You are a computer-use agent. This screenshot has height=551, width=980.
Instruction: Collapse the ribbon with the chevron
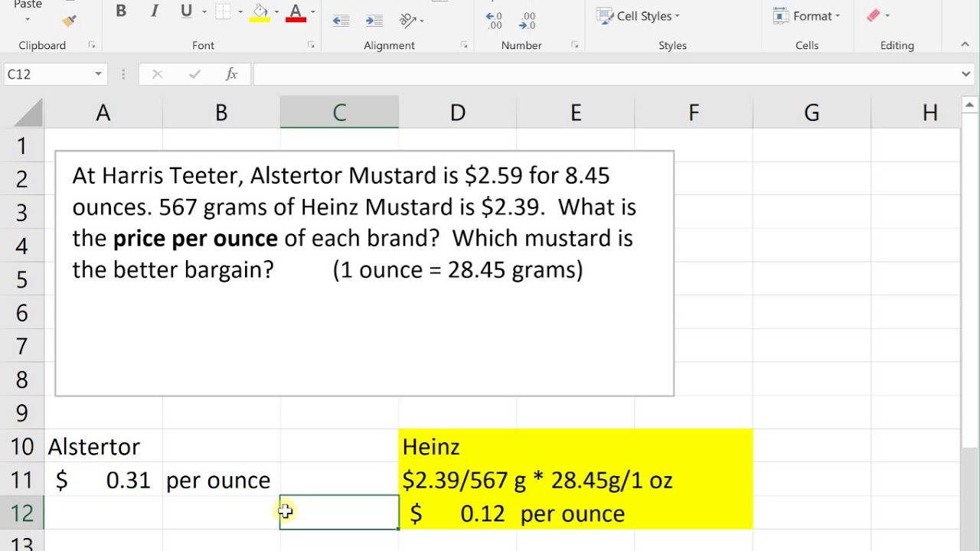[965, 45]
